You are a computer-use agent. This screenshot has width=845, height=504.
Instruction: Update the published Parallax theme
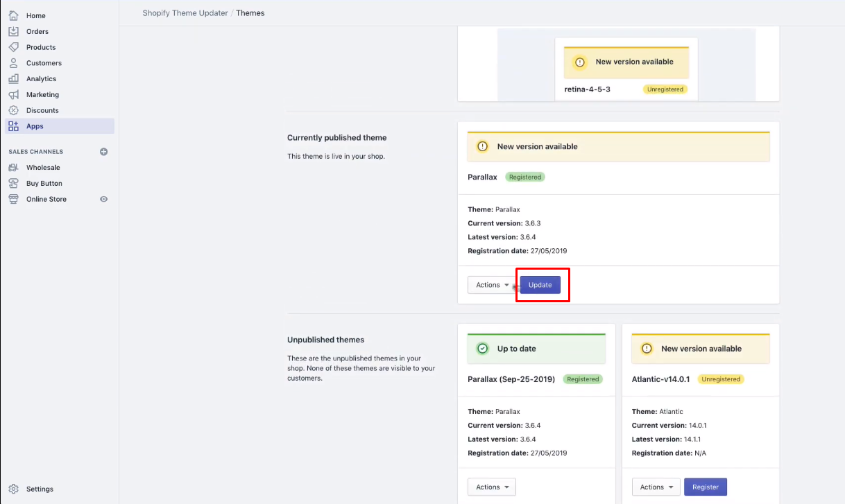(x=540, y=285)
